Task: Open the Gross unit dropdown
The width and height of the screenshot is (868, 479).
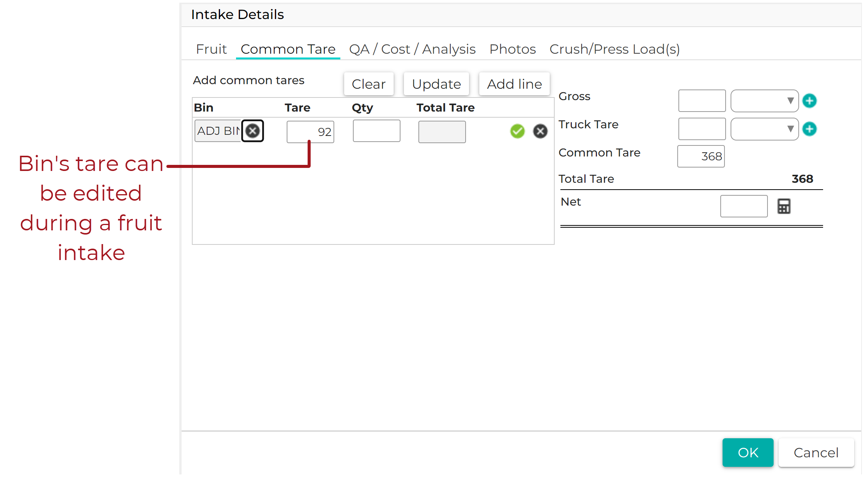Action: [x=764, y=101]
